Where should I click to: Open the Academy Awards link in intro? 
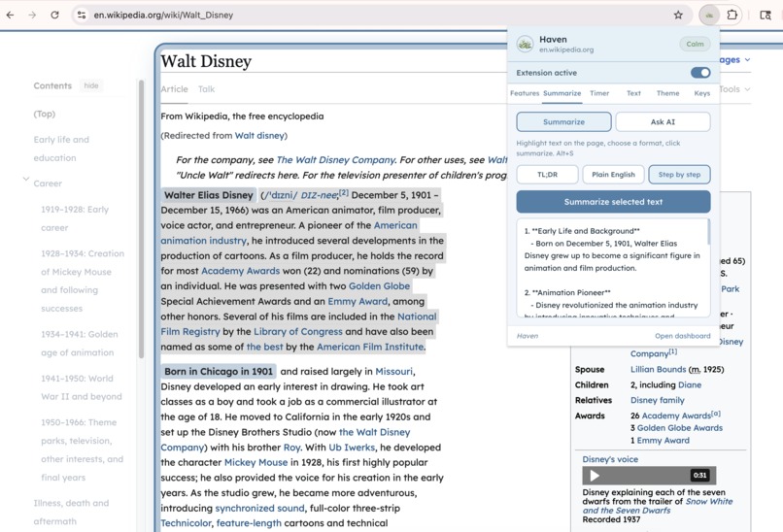[240, 271]
